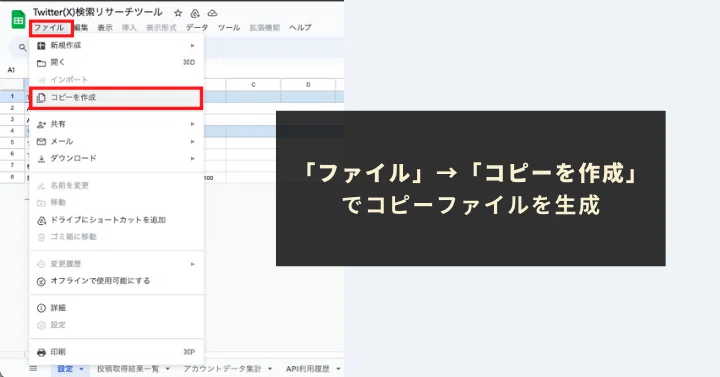Choose ドライブにショートカットを追加
Screen dimensions: 720x377
tap(116, 220)
